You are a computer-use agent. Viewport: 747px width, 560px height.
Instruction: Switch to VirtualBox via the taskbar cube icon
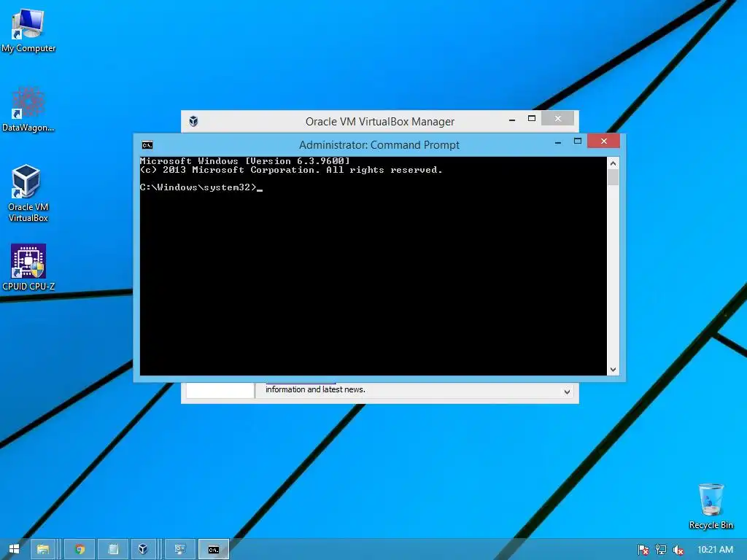(x=142, y=549)
